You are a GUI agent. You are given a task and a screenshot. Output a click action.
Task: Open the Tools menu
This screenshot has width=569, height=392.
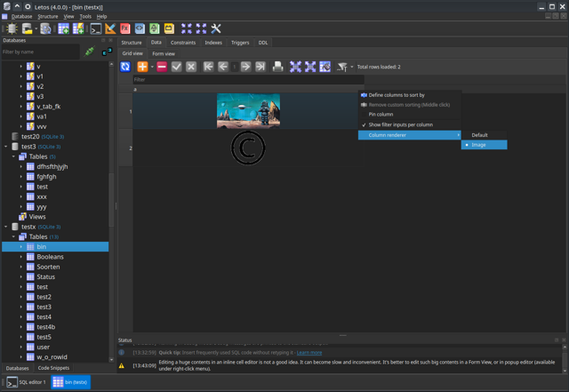point(85,16)
